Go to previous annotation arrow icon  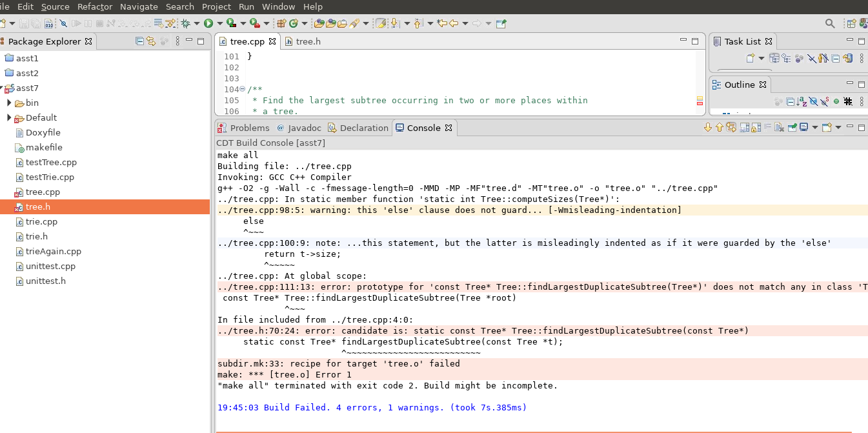point(418,23)
